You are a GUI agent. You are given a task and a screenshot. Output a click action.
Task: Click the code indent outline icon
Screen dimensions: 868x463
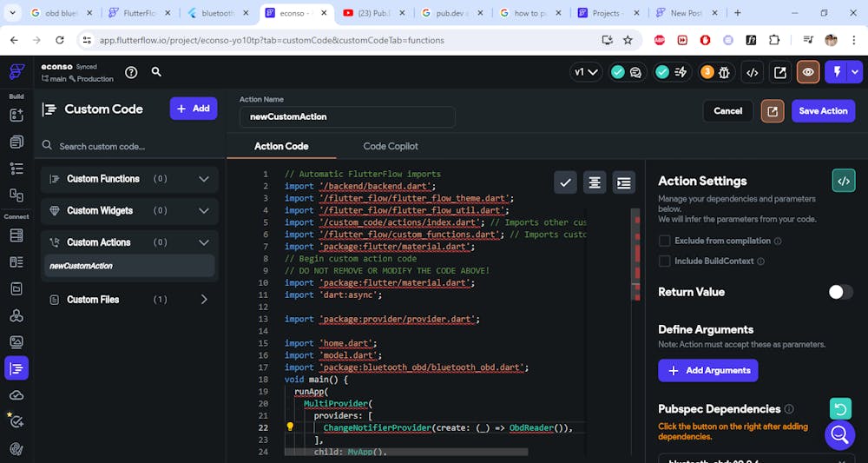click(x=624, y=182)
